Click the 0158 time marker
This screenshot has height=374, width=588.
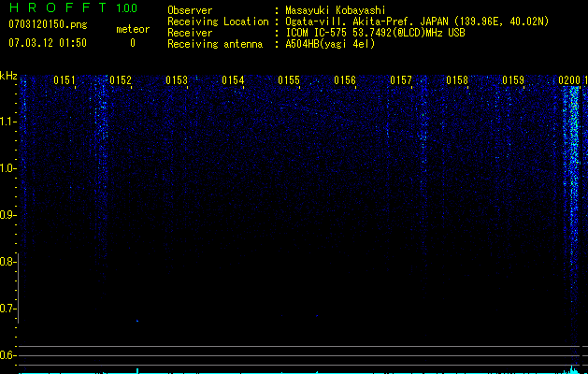tap(457, 80)
